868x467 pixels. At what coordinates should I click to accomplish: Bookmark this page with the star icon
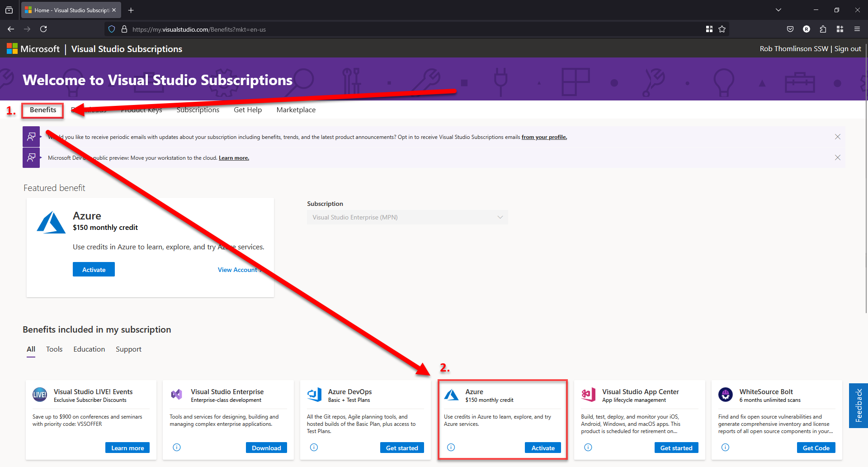point(722,29)
